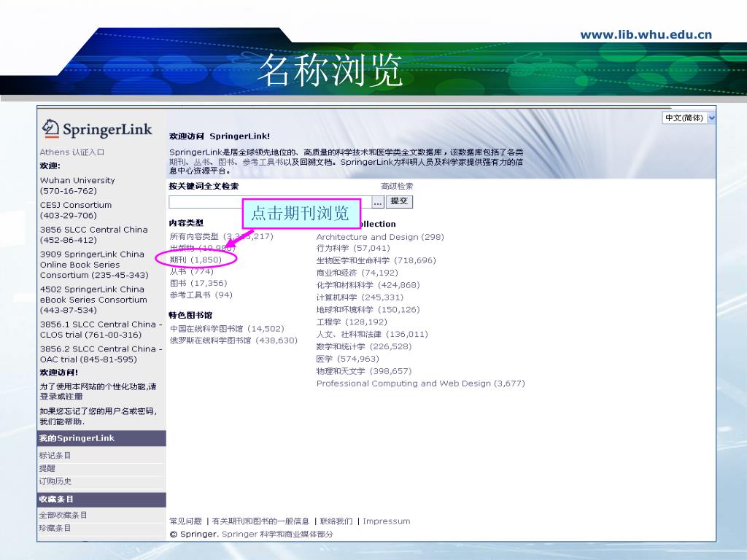The image size is (747, 560).
Task: Open 有关期刊和图书的一般信息 footer link
Action: coord(260,521)
